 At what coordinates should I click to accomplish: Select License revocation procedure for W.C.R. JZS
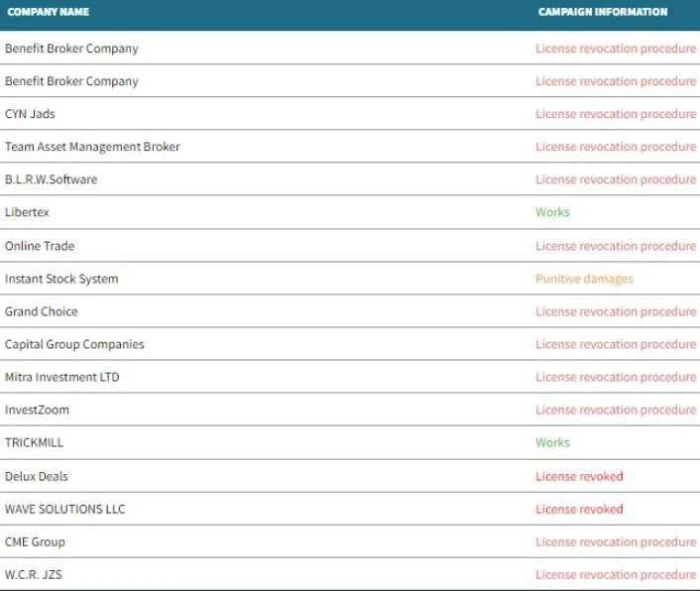pyautogui.click(x=616, y=574)
